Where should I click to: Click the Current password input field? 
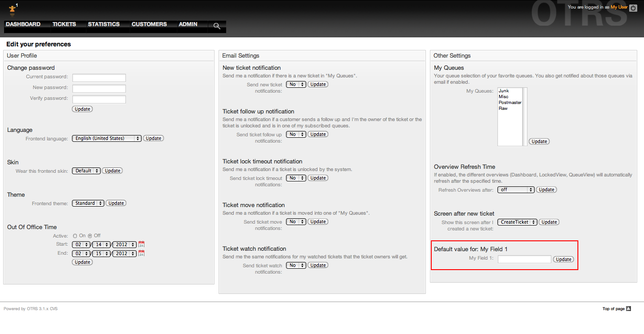tap(99, 78)
